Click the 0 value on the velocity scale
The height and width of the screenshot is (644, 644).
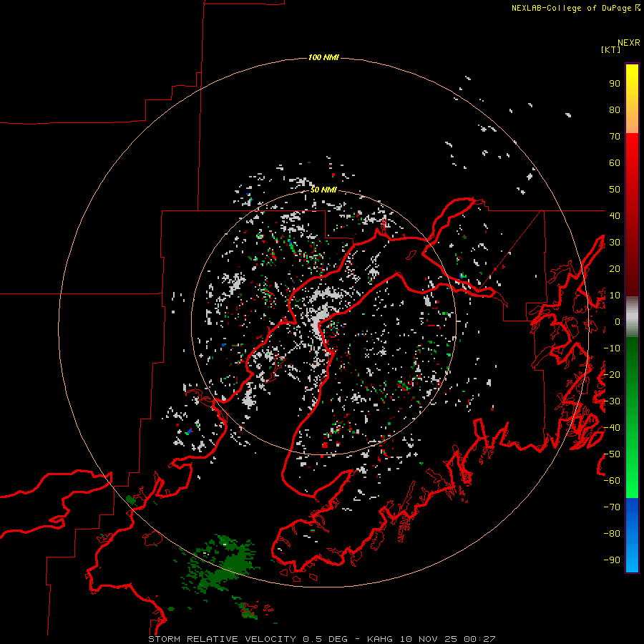point(618,322)
